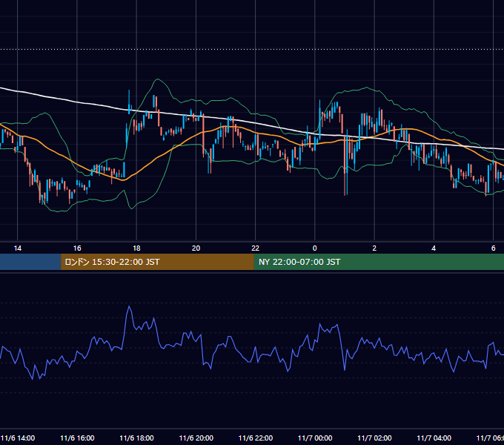Click the tall blue spike candle before 18:00

[x=129, y=102]
